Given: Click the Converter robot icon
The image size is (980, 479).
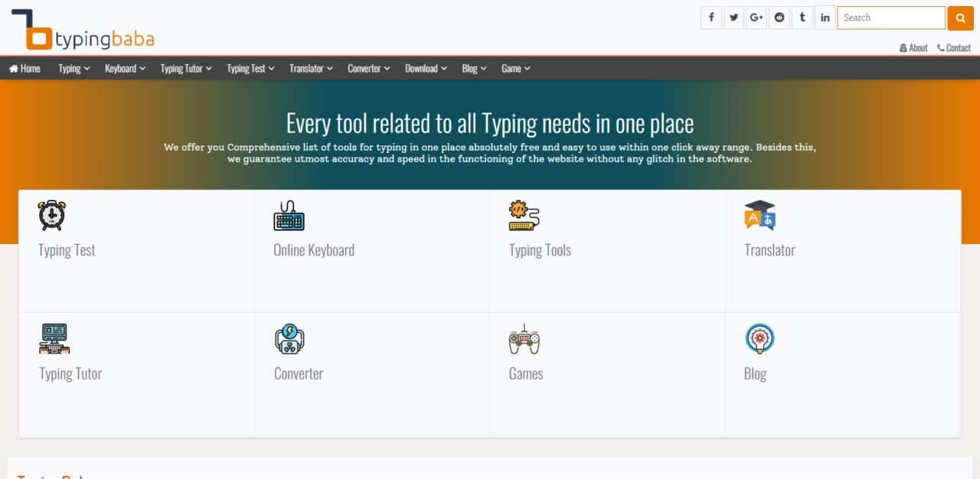Looking at the screenshot, I should pos(289,338).
